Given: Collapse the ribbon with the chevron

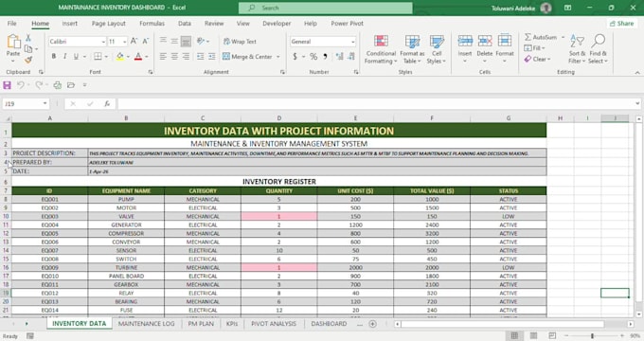Looking at the screenshot, I should [x=637, y=73].
